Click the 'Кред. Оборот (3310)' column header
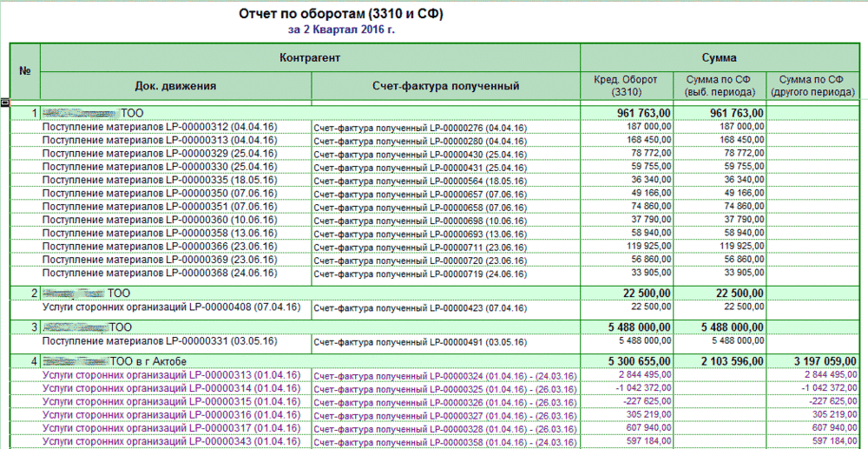Image resolution: width=868 pixels, height=449 pixels. click(x=627, y=86)
